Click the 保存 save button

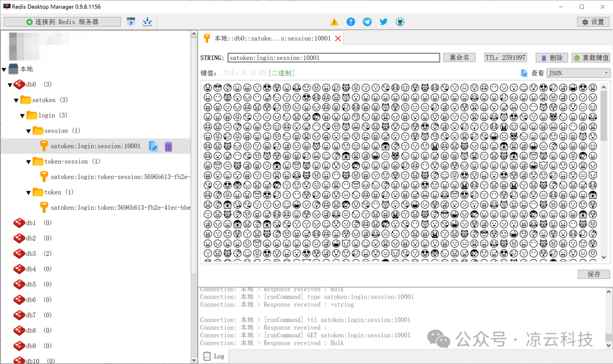594,274
